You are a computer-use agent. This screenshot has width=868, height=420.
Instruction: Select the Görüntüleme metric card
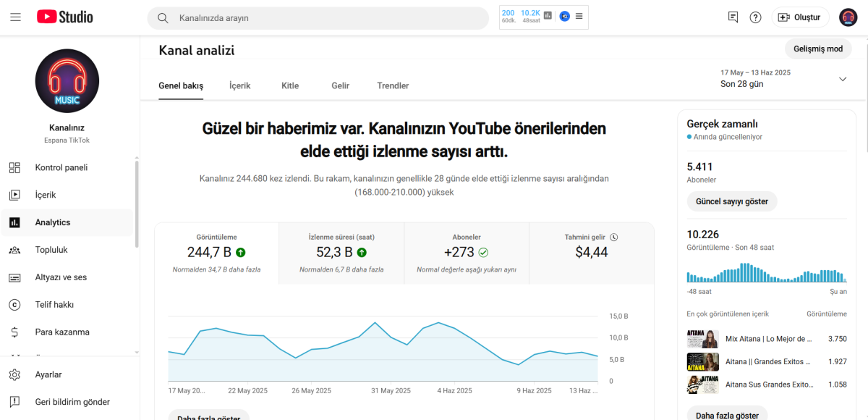tap(217, 253)
